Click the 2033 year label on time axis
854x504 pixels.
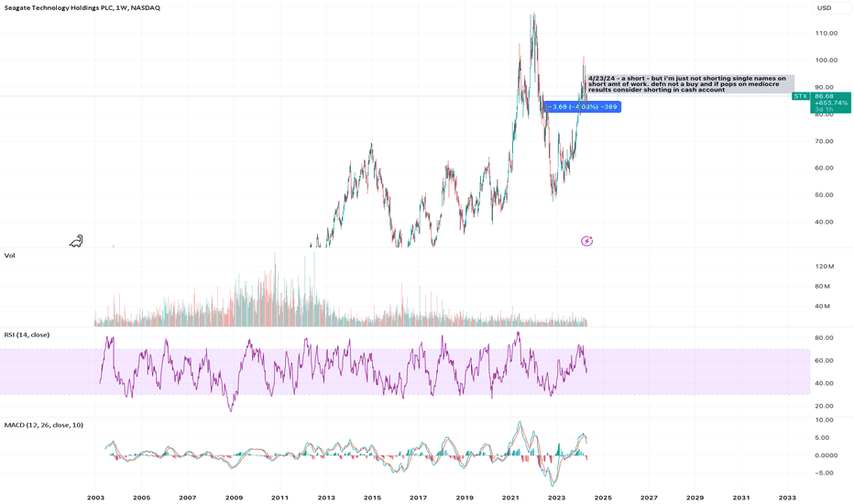[x=787, y=498]
